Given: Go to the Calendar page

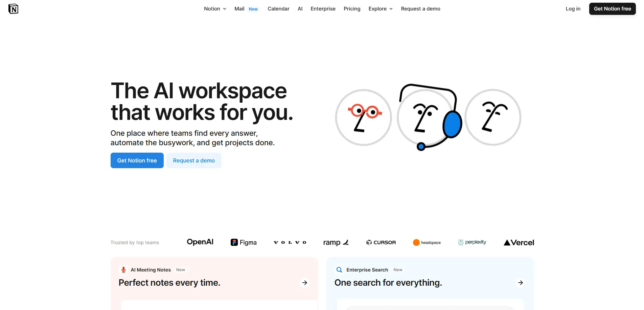Looking at the screenshot, I should click(278, 9).
